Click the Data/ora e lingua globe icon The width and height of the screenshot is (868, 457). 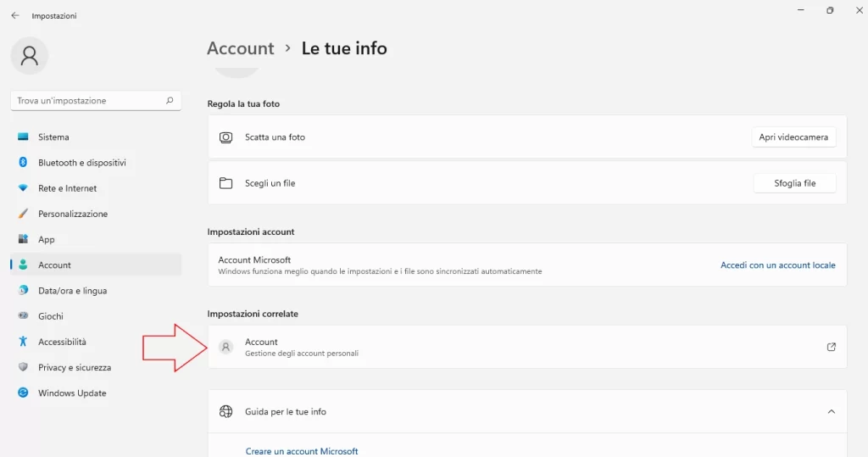(x=23, y=290)
